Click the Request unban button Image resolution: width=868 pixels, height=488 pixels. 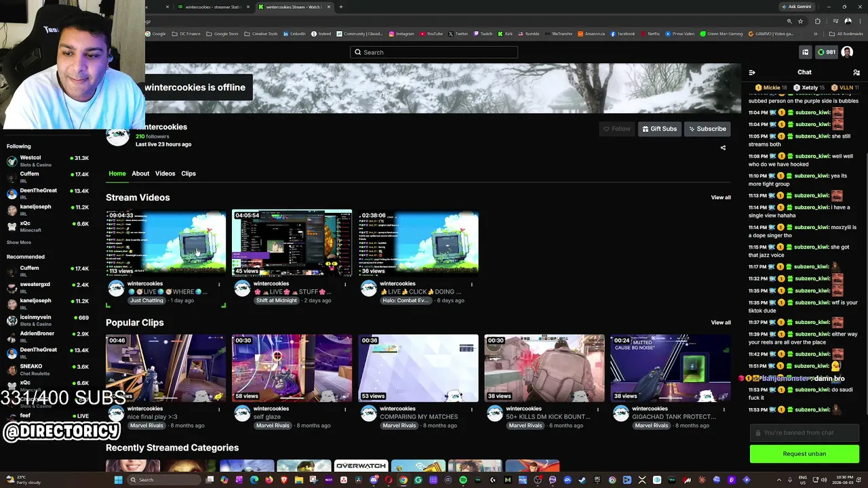pyautogui.click(x=804, y=454)
